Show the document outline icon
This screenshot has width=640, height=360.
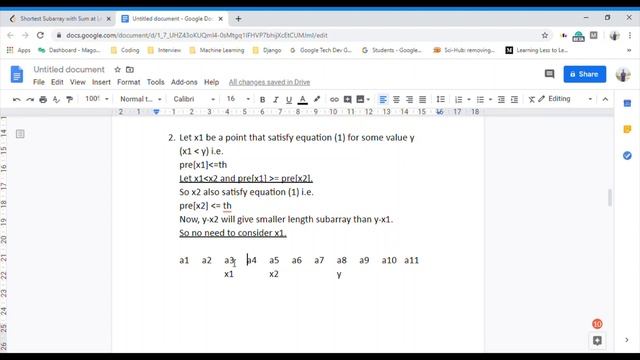[20, 134]
